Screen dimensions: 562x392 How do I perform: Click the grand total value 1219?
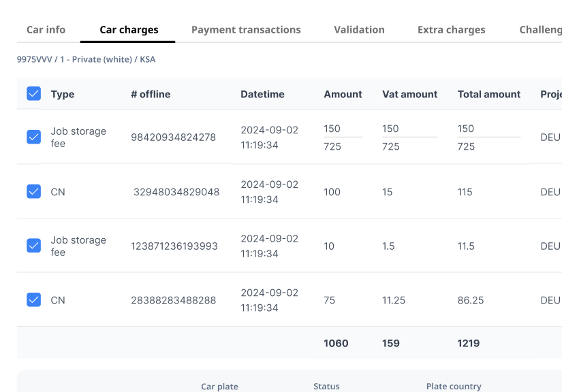(469, 344)
